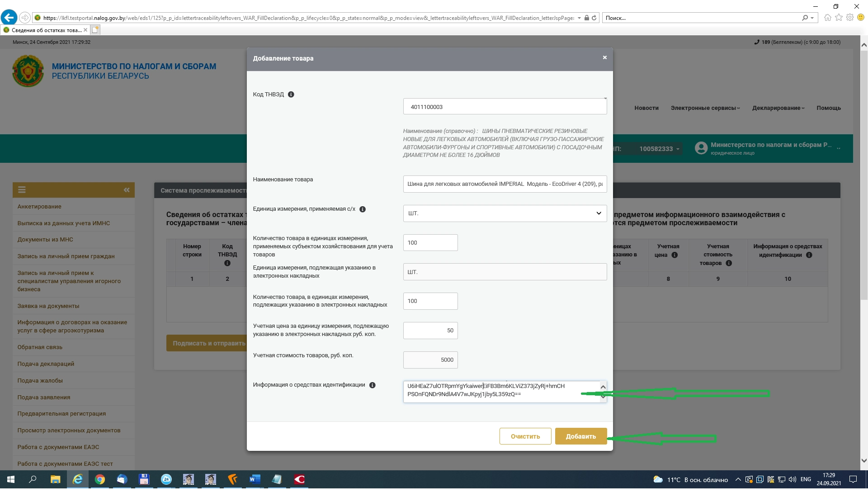The width and height of the screenshot is (868, 492).
Task: Click the Наименование товара input field
Action: tap(505, 184)
